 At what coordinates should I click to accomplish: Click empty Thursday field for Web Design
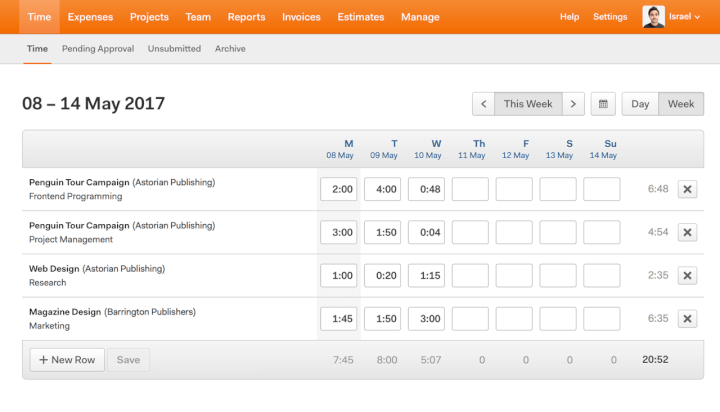(470, 276)
